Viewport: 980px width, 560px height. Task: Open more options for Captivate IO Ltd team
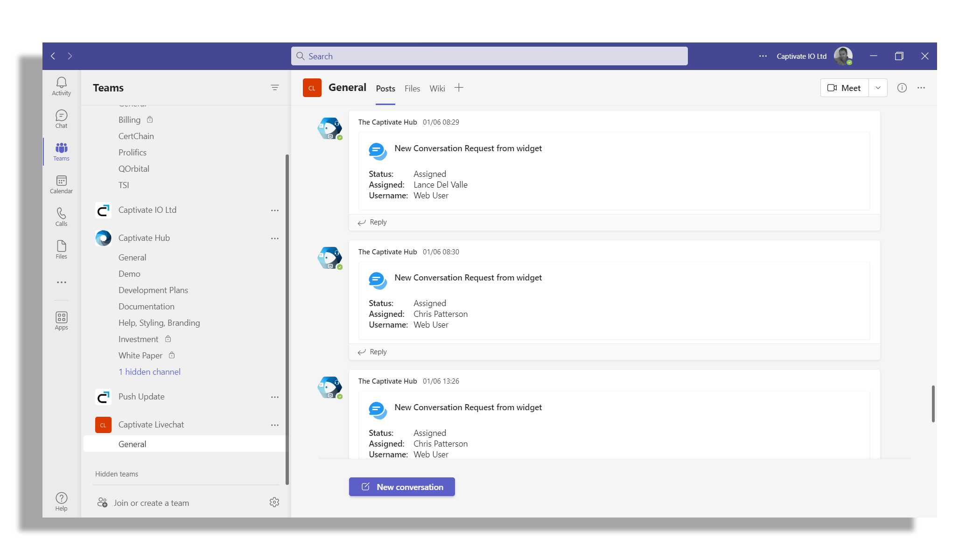[x=275, y=210]
